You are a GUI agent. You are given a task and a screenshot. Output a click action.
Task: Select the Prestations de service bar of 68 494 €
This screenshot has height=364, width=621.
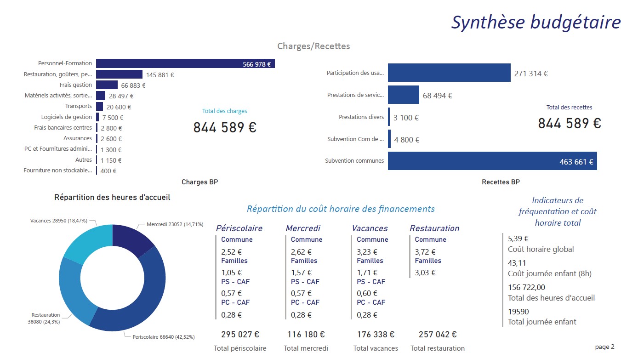[x=403, y=95]
